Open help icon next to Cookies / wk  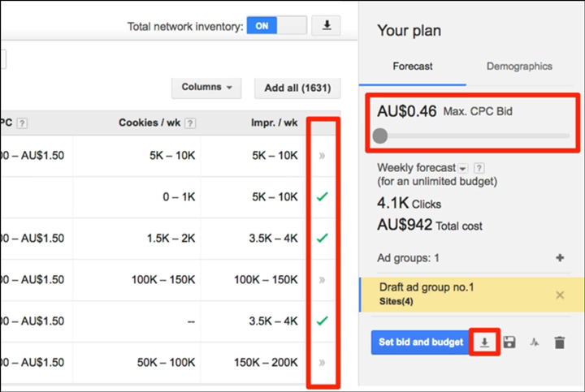click(x=189, y=123)
